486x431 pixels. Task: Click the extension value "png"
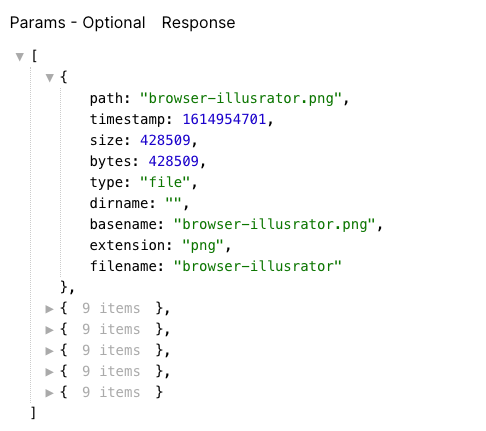click(203, 246)
